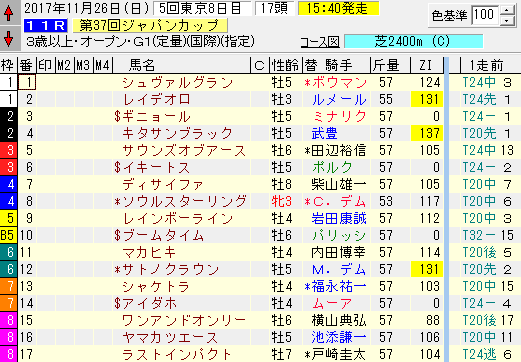The height and width of the screenshot is (362, 521).
Task: Click the red down arrow for next race
Action: [x=9, y=38]
